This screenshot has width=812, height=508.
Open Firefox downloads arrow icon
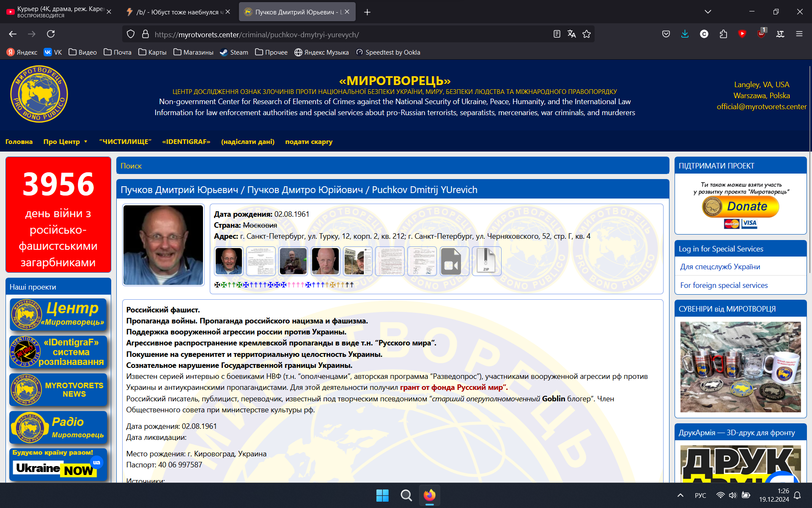(685, 34)
